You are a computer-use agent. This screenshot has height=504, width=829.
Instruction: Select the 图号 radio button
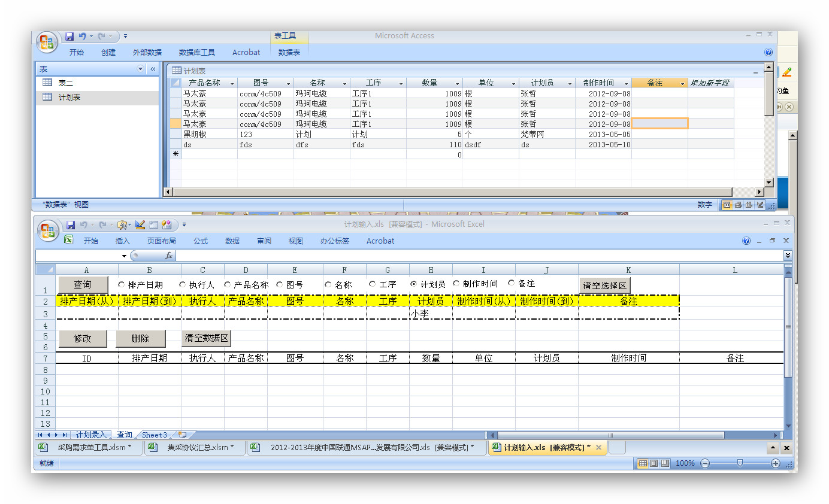[x=280, y=284]
